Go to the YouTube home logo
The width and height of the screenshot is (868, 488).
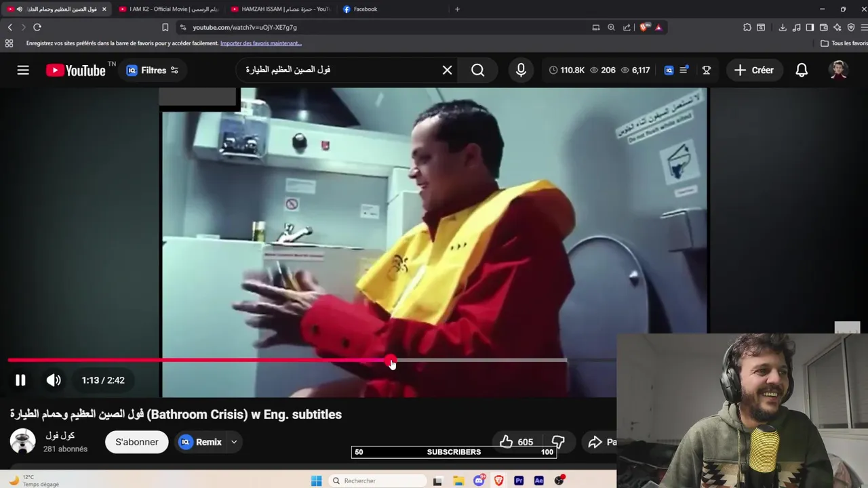[76, 70]
